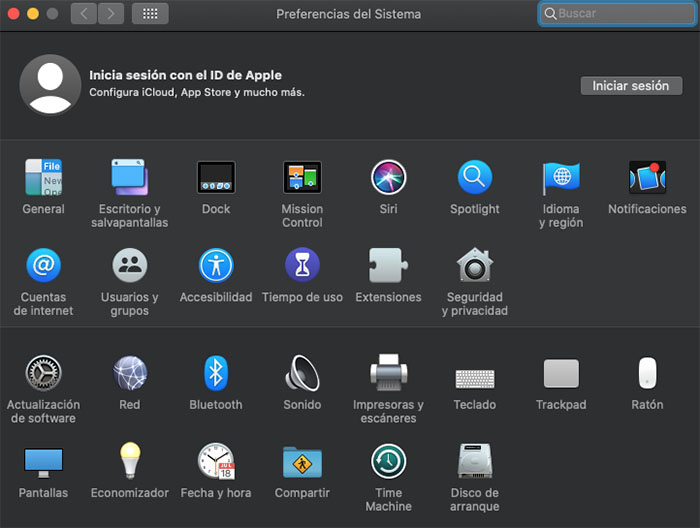Minimize the window with the yellow button
The image size is (700, 528).
click(33, 14)
